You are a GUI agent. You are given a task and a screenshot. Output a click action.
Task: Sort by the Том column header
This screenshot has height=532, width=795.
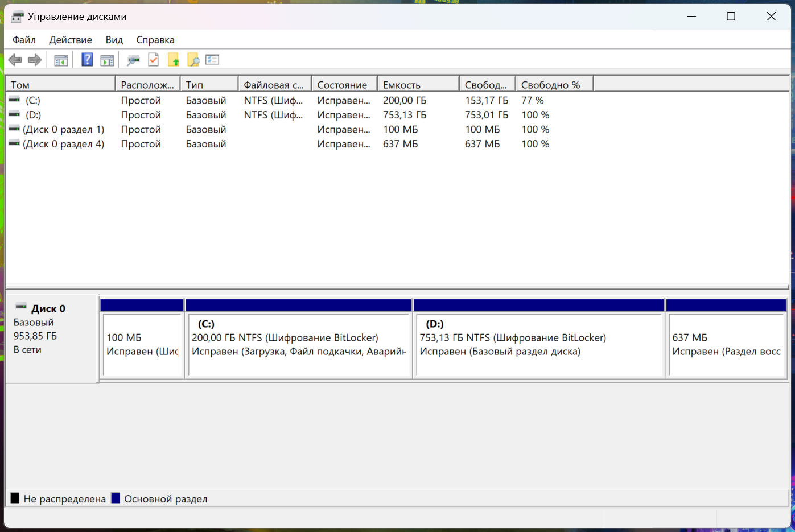60,85
